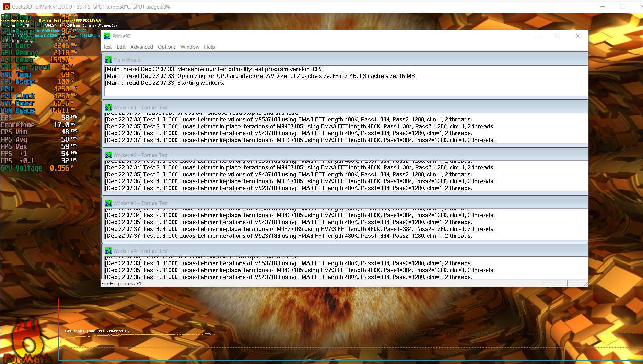Viewport: 643px width, 364px height.
Task: Maximize the Prime95 window
Action: pyautogui.click(x=558, y=36)
